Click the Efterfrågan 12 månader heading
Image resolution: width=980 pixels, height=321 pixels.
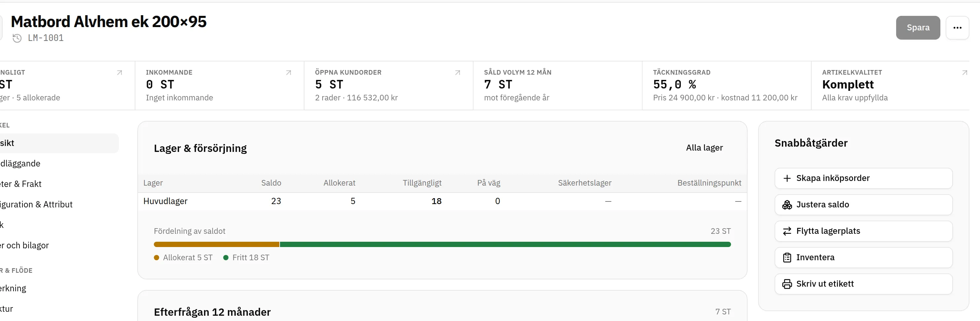click(212, 312)
